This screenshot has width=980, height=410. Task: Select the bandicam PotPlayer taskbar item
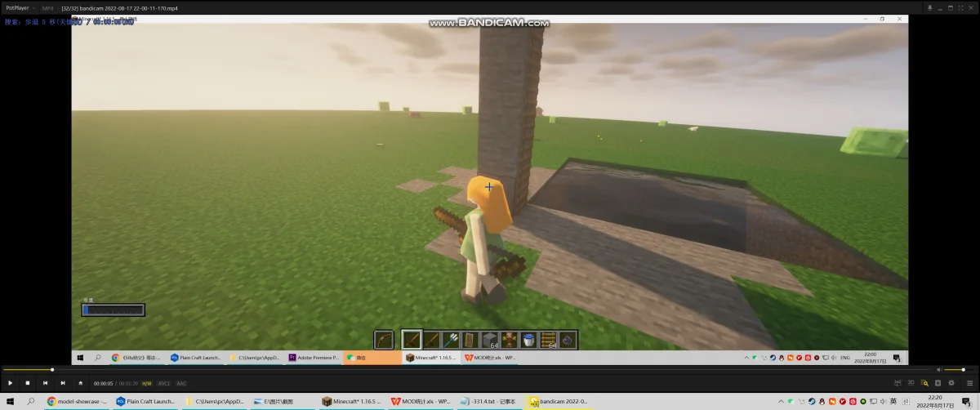pos(558,401)
